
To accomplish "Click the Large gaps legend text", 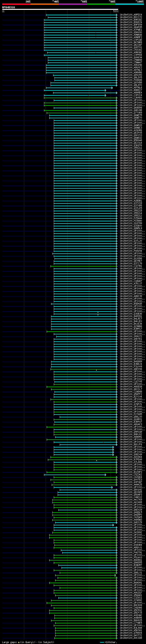I will pyautogui.click(x=10, y=642).
